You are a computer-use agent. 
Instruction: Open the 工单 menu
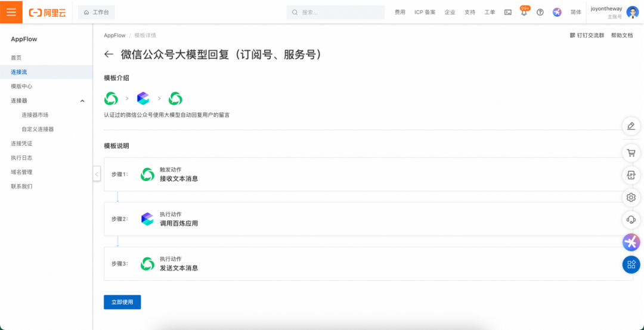point(490,13)
